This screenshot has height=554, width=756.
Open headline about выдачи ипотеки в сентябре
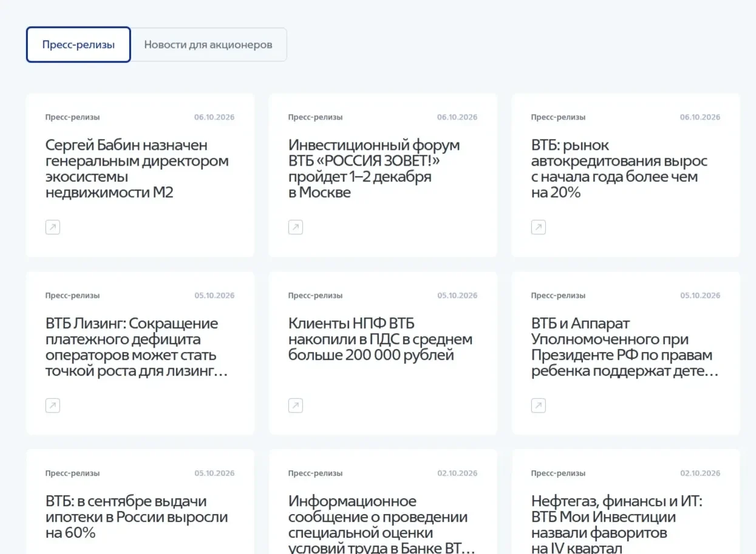pyautogui.click(x=137, y=517)
